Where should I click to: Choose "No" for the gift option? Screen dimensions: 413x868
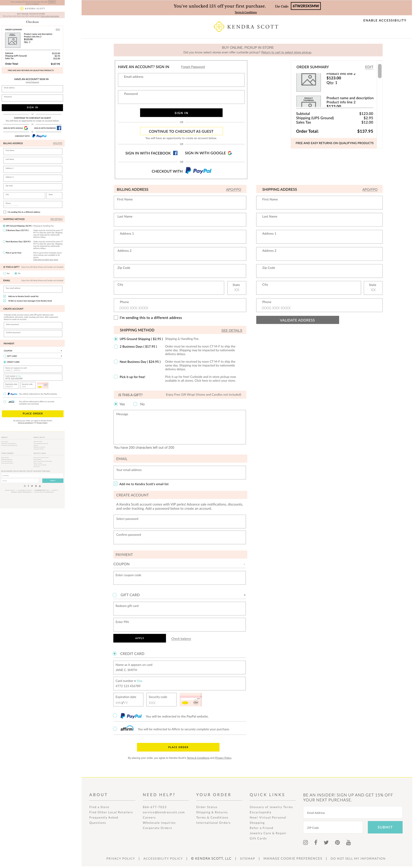tap(135, 404)
